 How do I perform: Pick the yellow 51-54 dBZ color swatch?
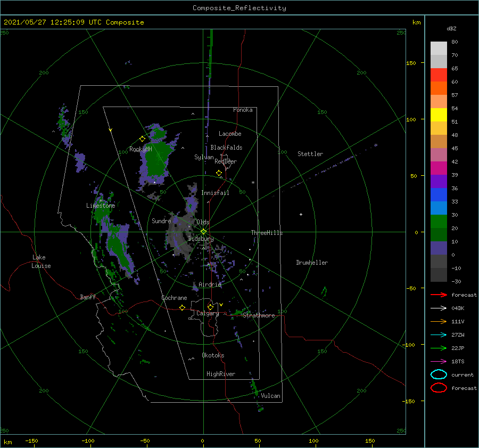pyautogui.click(x=439, y=115)
